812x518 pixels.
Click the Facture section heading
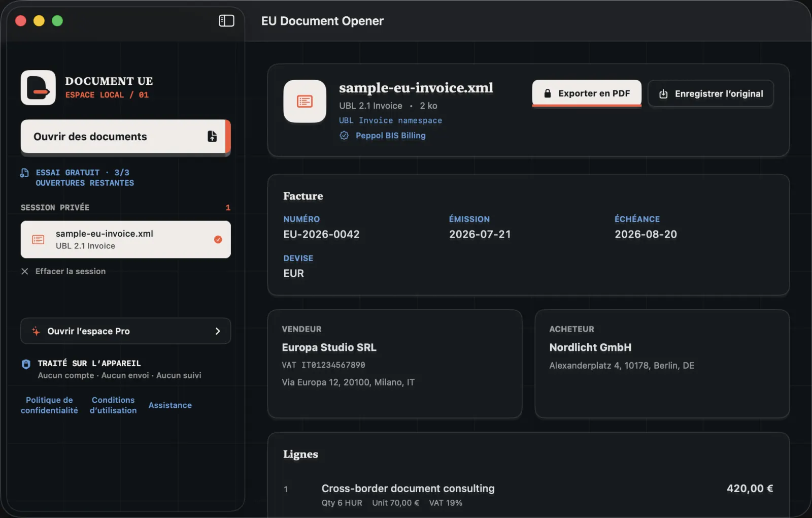point(303,196)
